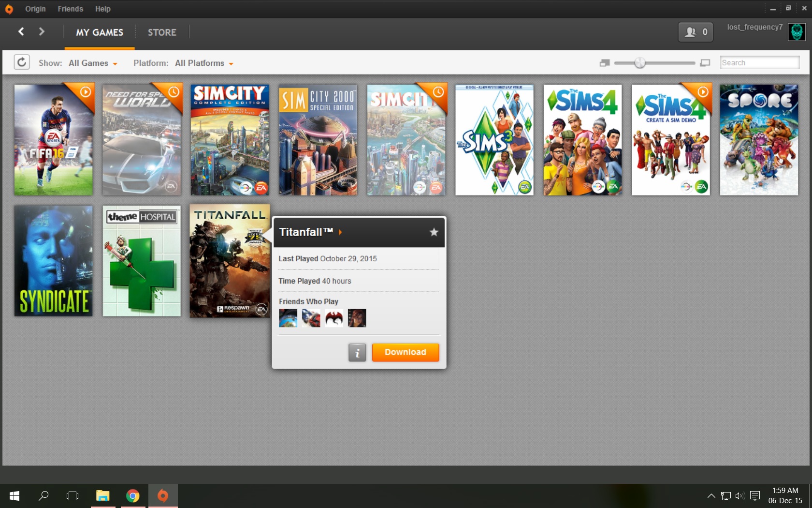
Task: Toggle Titanfall favorite star
Action: point(434,232)
